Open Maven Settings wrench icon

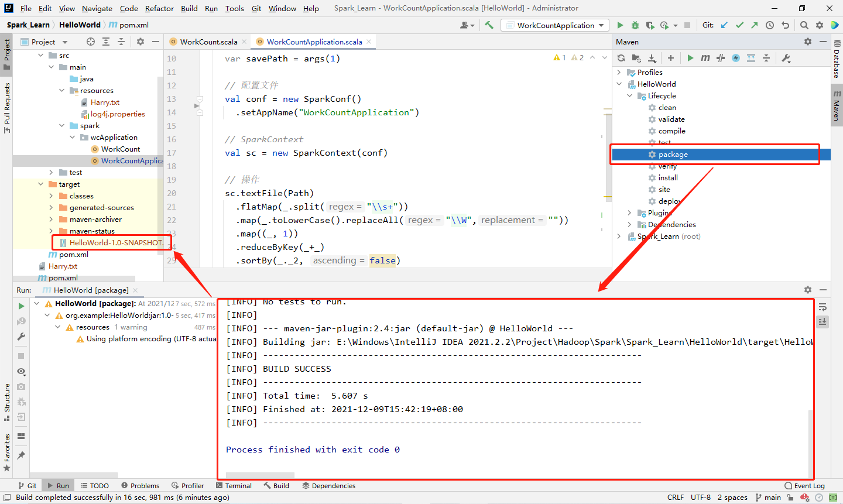click(786, 58)
